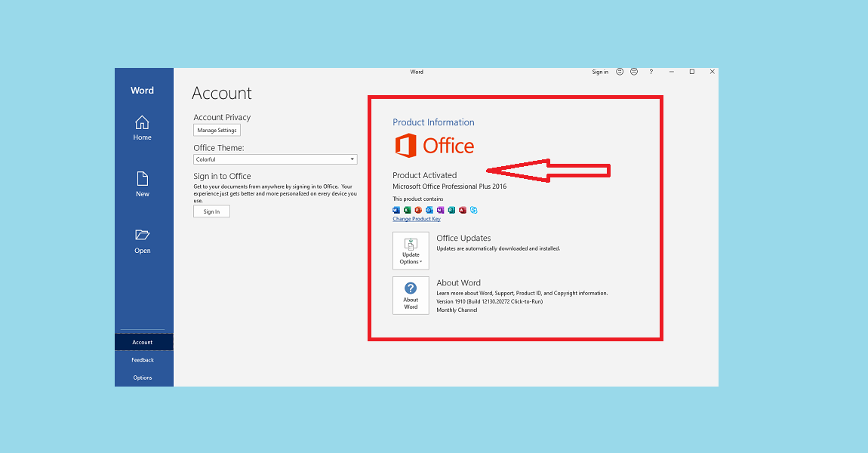Click the 'Product Activated' text
This screenshot has height=453, width=868.
click(x=425, y=175)
